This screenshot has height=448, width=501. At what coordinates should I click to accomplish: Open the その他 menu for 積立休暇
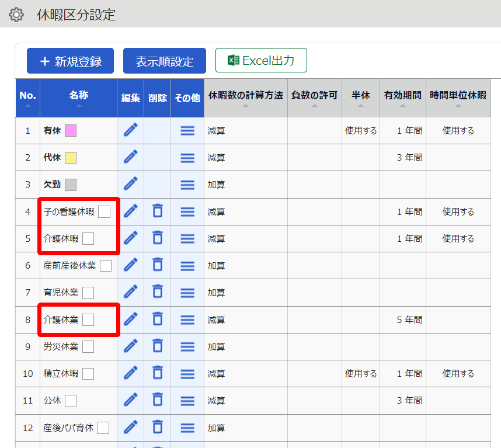187,374
